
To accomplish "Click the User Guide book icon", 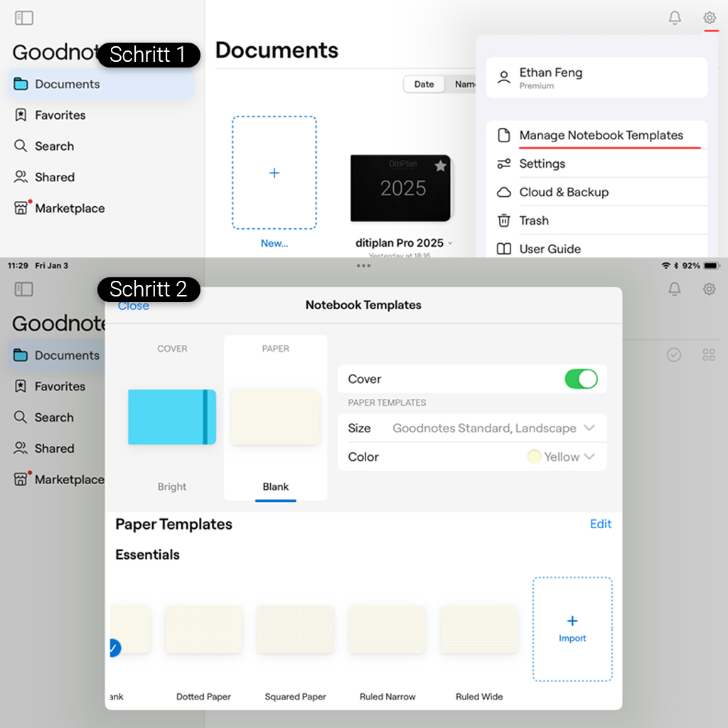I will pyautogui.click(x=503, y=249).
